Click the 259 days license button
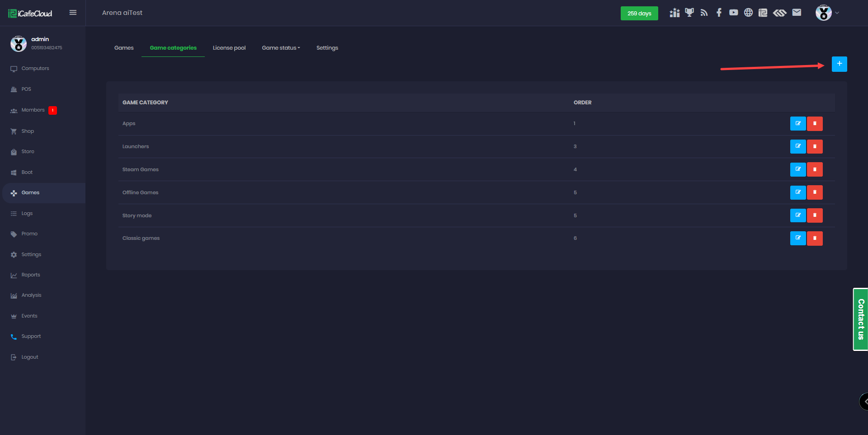868x435 pixels. click(639, 13)
